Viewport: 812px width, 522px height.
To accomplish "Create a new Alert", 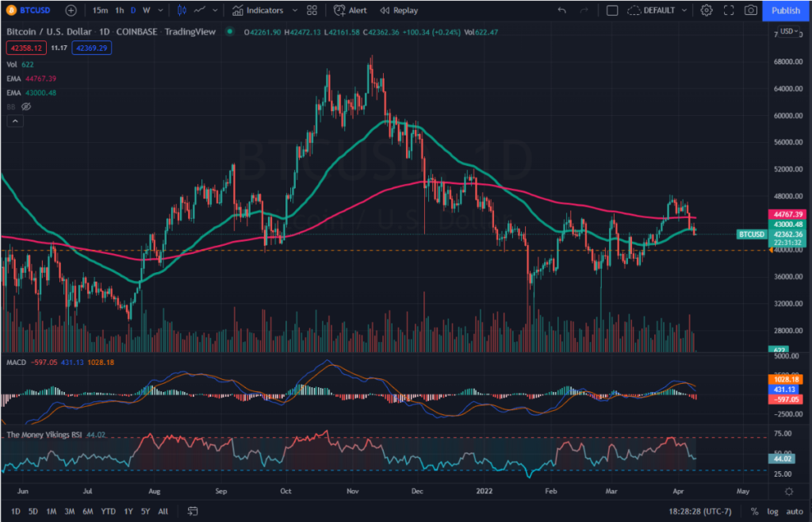I will (x=350, y=10).
